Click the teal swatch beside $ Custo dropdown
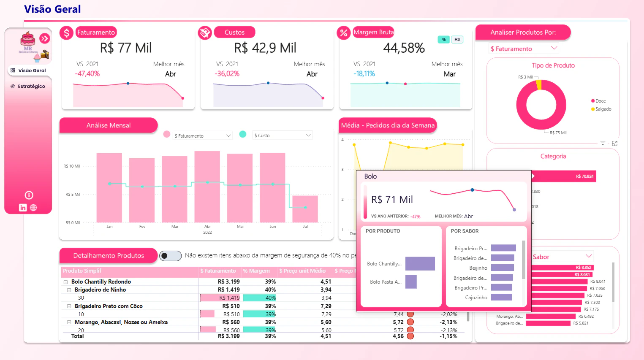The image size is (644, 360). point(243,134)
